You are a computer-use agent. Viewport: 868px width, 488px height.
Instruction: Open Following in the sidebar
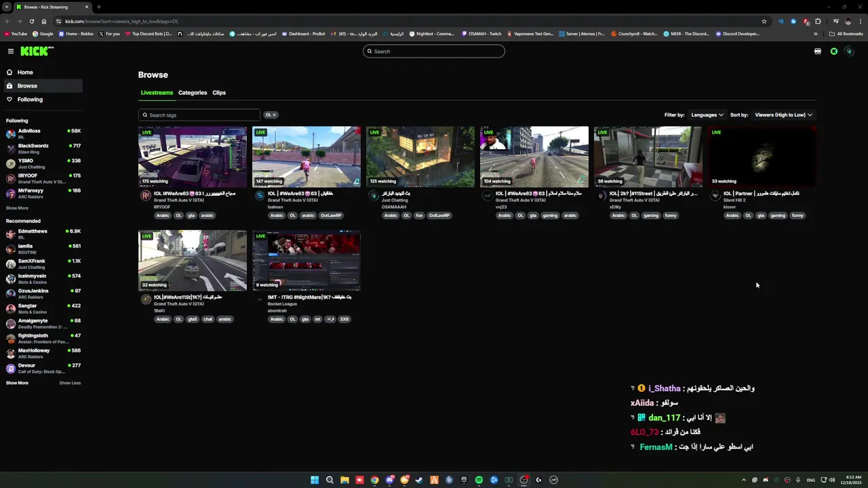click(42, 100)
